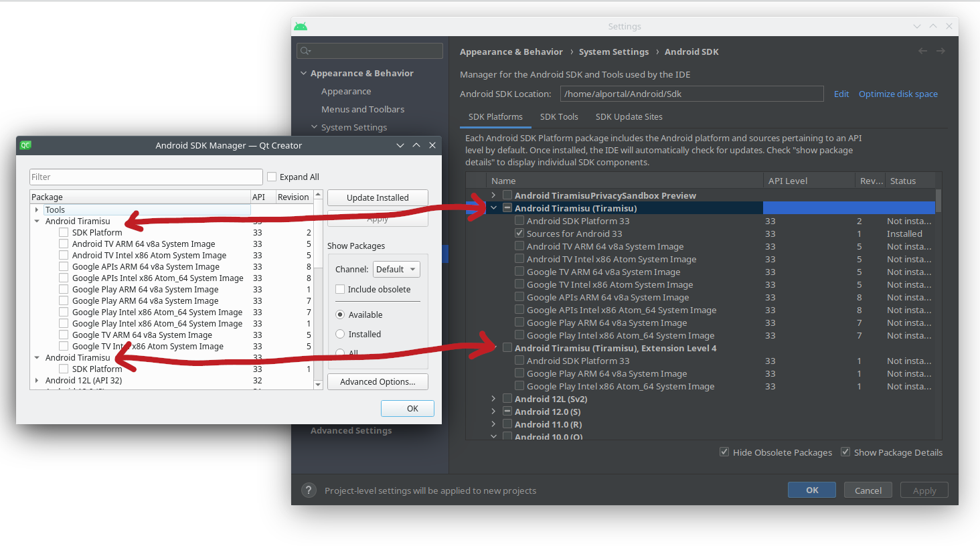Collapse Appearance & Behavior in Settings sidebar
The height and width of the screenshot is (546, 980).
[x=304, y=73]
